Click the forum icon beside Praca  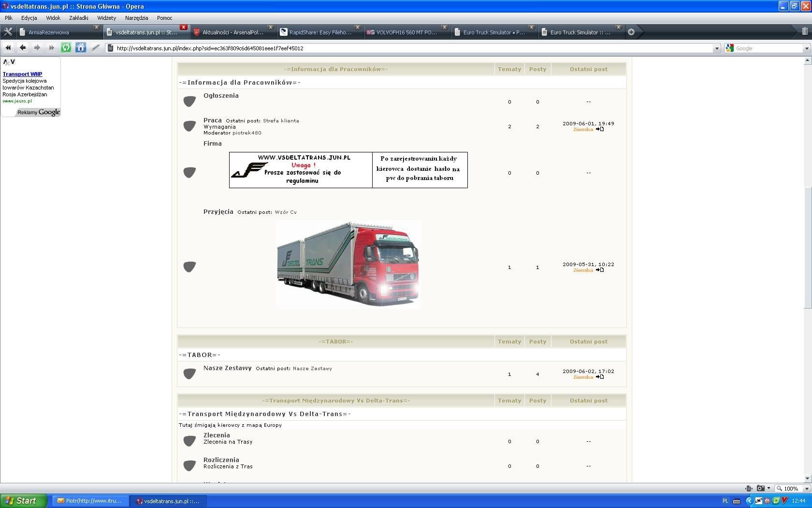(189, 126)
